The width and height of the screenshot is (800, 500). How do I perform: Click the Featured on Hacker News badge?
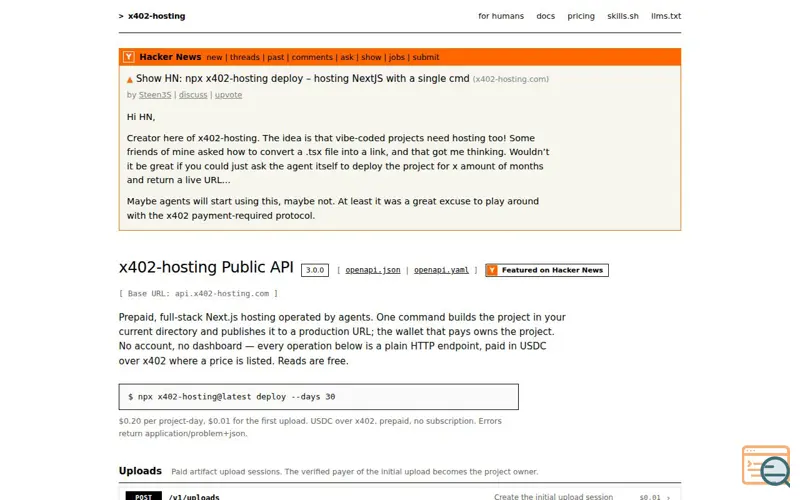click(547, 270)
